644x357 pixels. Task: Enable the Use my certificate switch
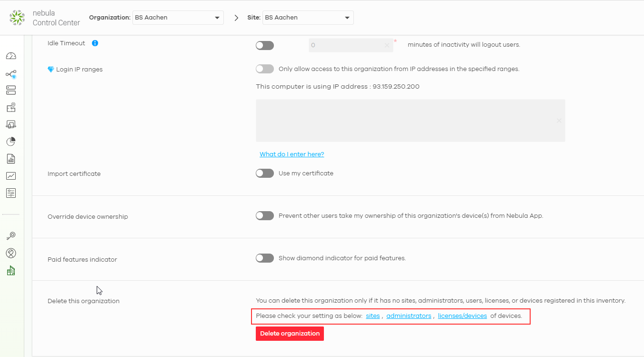coord(265,173)
